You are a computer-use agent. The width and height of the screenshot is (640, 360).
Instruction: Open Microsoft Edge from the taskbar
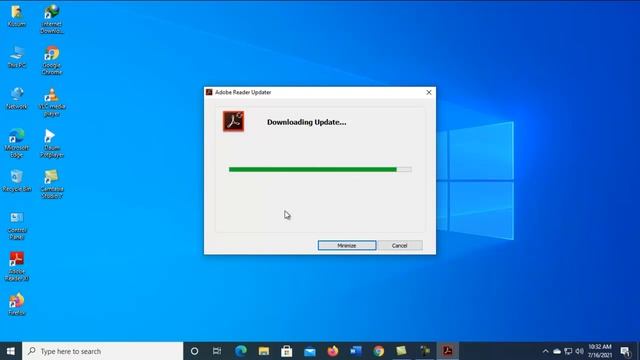pyautogui.click(x=241, y=351)
